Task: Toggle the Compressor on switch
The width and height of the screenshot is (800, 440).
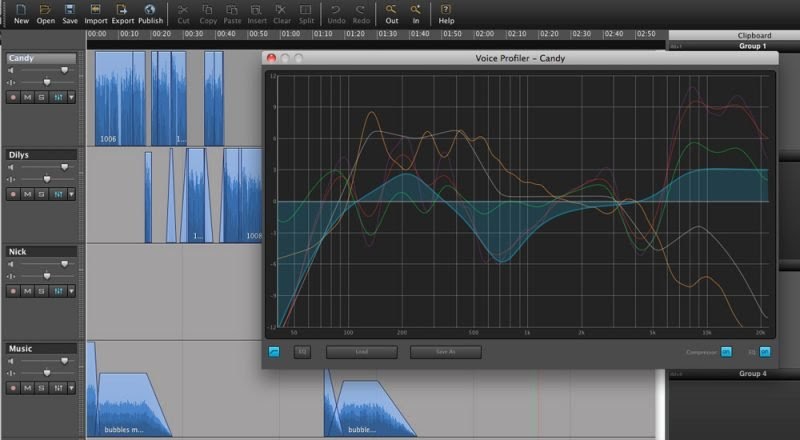Action: pos(726,352)
